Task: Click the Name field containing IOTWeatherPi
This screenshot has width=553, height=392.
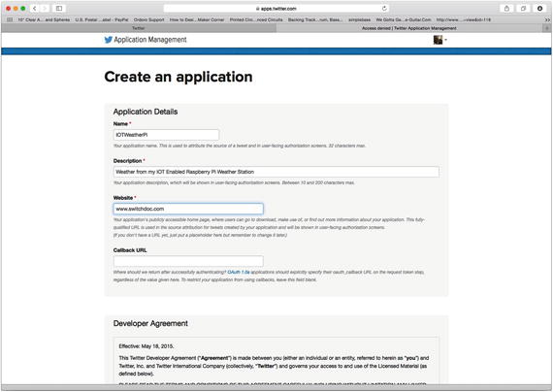Action: pos(166,135)
